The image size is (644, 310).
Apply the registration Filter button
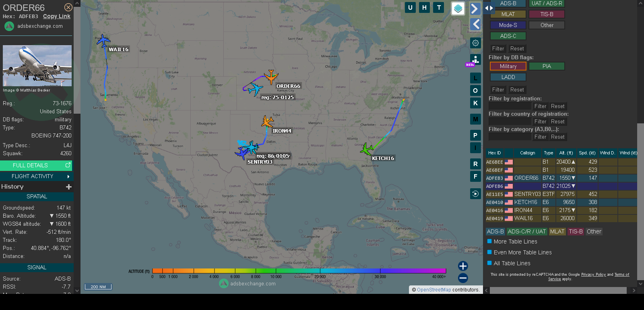pos(540,106)
